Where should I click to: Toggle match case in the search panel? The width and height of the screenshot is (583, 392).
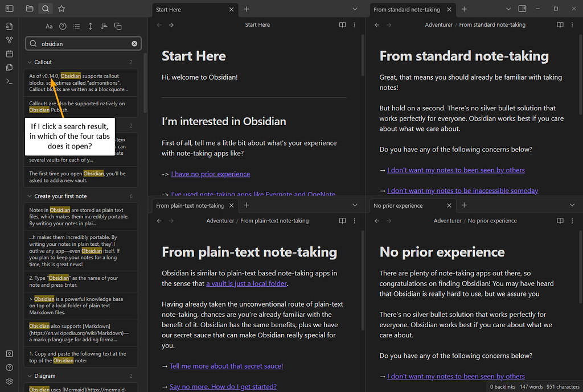[49, 26]
